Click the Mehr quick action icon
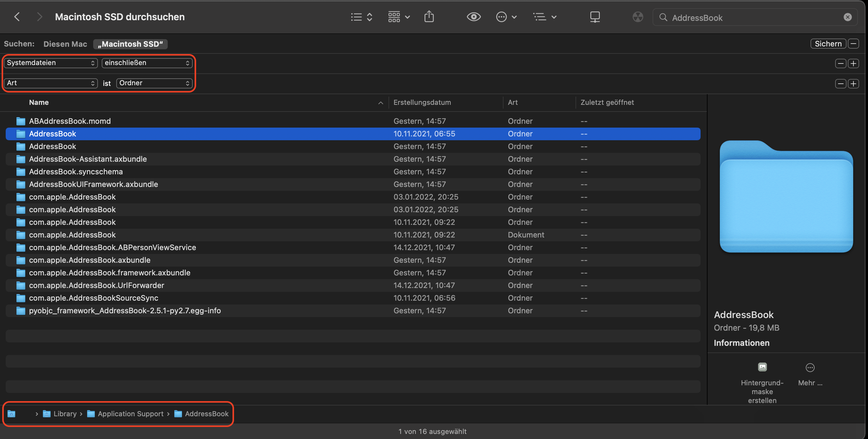868x439 pixels. (810, 368)
